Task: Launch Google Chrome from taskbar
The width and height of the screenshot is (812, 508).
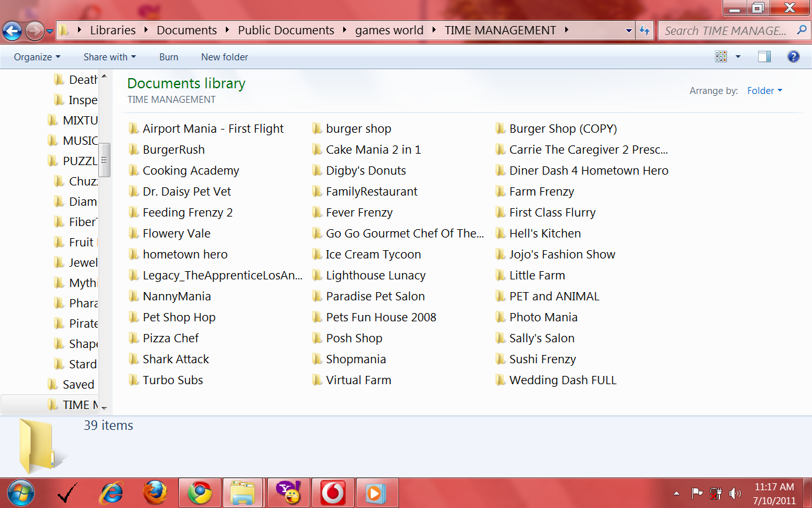Action: 199,493
